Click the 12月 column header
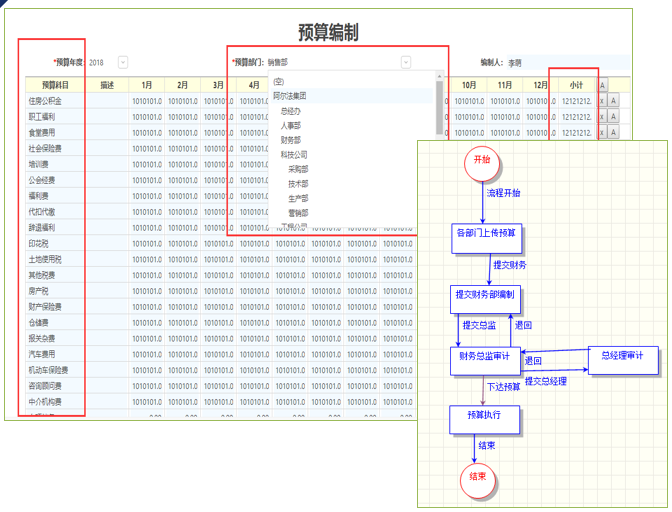Image resolution: width=672 pixels, height=512 pixels. click(540, 85)
